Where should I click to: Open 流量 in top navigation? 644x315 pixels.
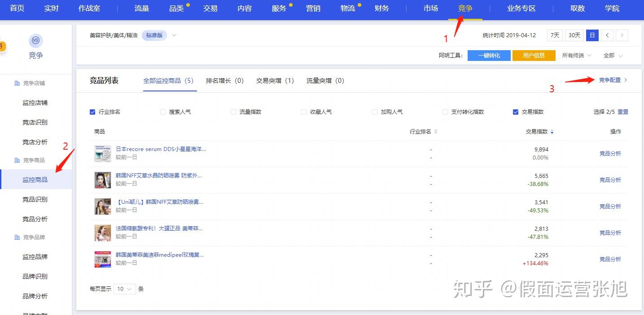(142, 9)
